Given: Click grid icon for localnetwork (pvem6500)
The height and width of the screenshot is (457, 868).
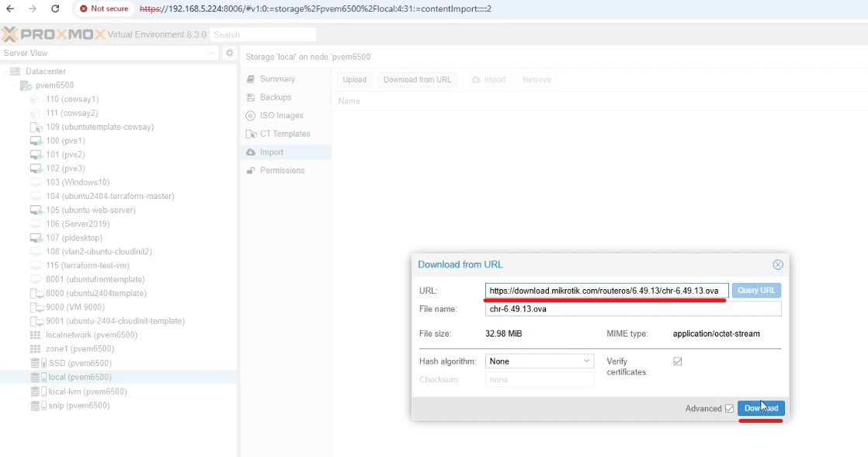Looking at the screenshot, I should pyautogui.click(x=36, y=334).
